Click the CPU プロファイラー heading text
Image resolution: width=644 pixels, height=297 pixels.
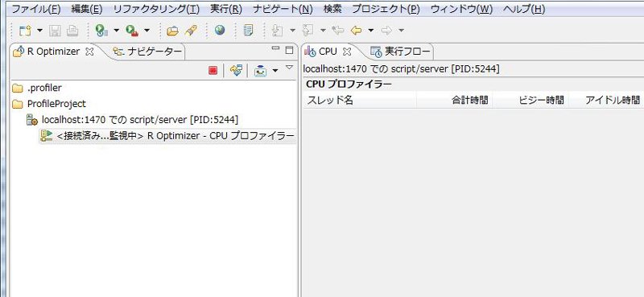(349, 85)
